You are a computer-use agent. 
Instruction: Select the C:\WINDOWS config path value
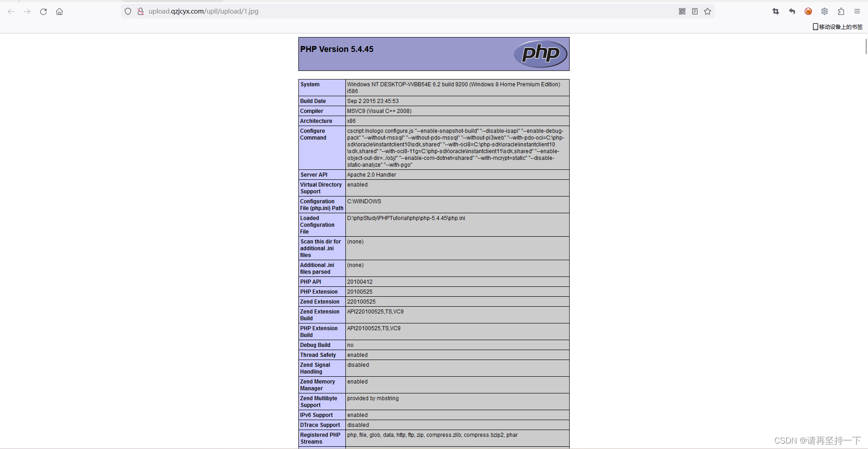pyautogui.click(x=364, y=201)
